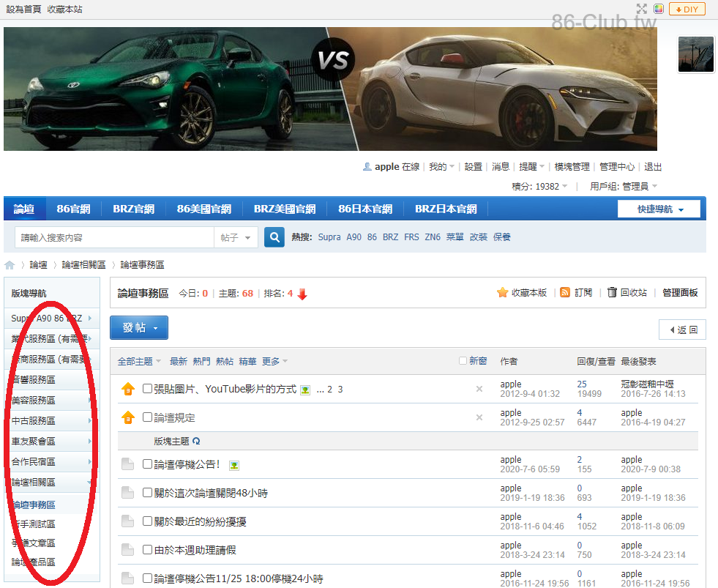Viewport: 718px width, 588px height.
Task: Open the 我的 user menu dropdown
Action: 441,166
